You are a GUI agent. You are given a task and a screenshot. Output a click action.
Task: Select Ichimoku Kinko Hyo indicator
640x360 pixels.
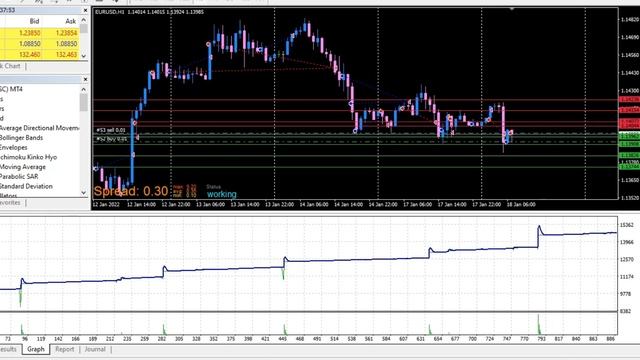pyautogui.click(x=28, y=157)
